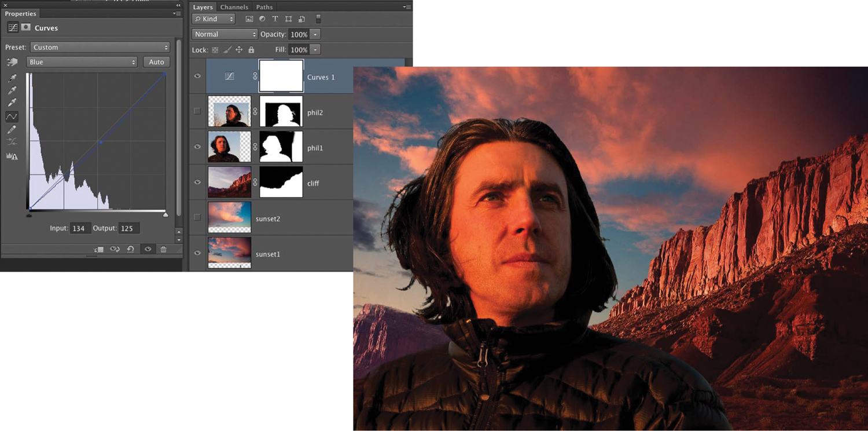
Task: Select the cliff layer mask thumbnail
Action: [281, 182]
